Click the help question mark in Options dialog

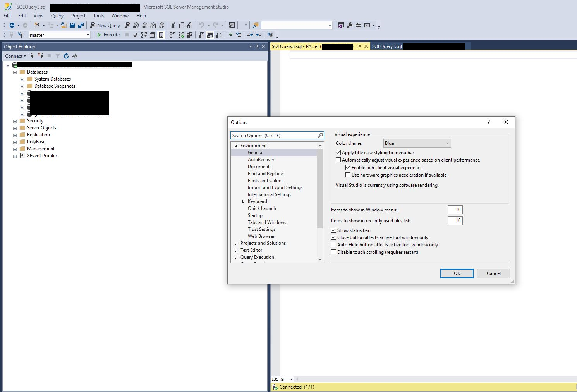pos(489,122)
